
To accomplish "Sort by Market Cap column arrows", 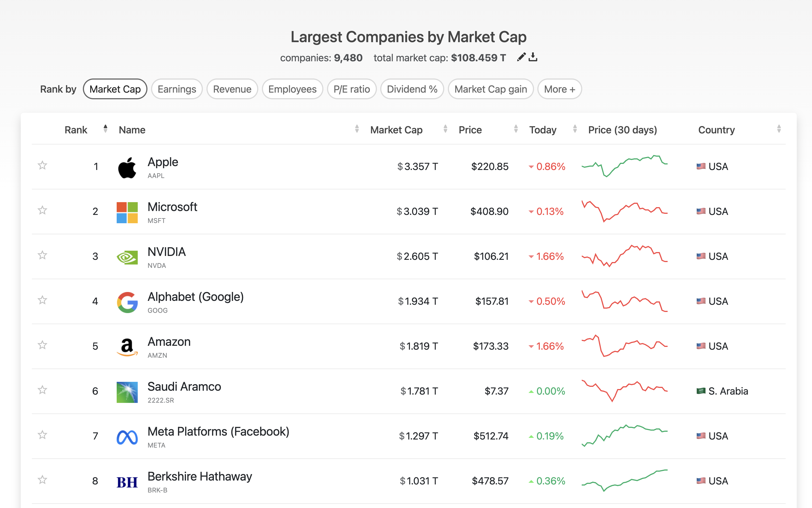I will click(445, 129).
